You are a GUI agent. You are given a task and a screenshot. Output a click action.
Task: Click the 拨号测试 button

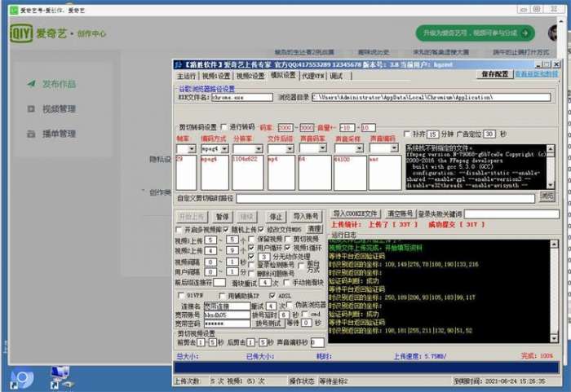coord(268,324)
